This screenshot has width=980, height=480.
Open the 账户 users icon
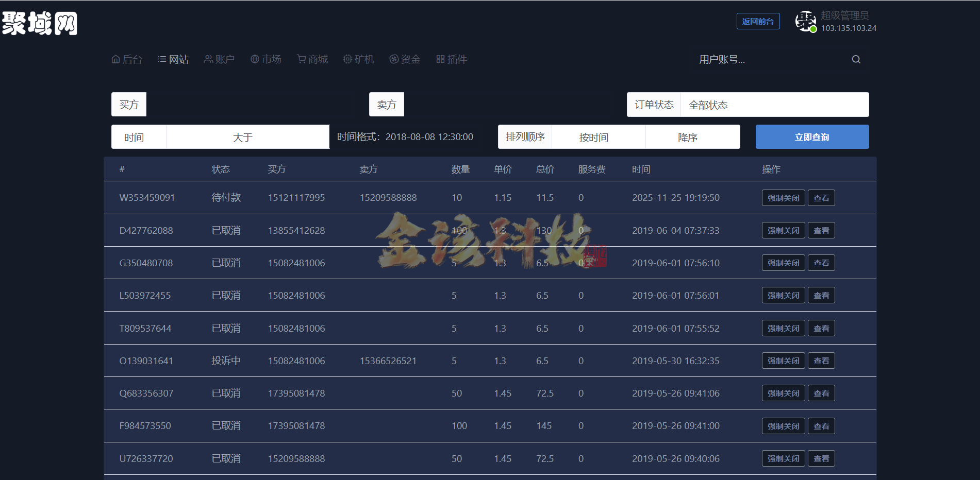pyautogui.click(x=208, y=59)
